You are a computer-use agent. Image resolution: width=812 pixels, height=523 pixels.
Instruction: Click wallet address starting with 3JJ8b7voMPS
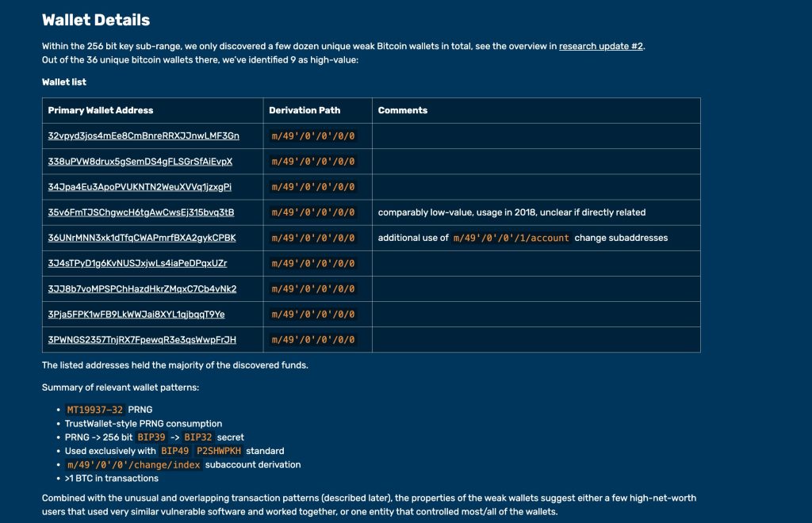coord(142,288)
